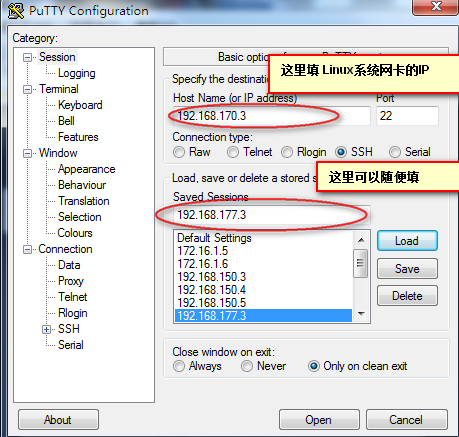This screenshot has height=437, width=459.
Task: Open the Serial category in tree
Action: coord(71,345)
